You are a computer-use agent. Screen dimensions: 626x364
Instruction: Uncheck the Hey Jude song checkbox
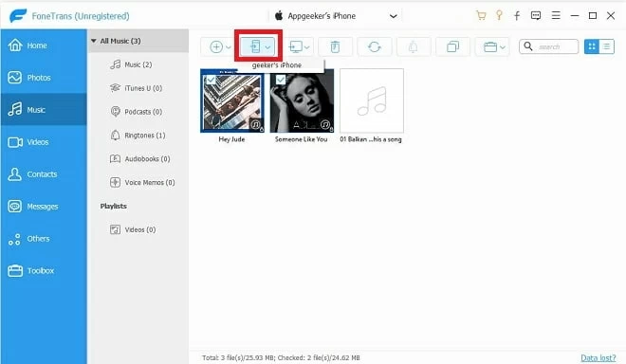coord(211,80)
